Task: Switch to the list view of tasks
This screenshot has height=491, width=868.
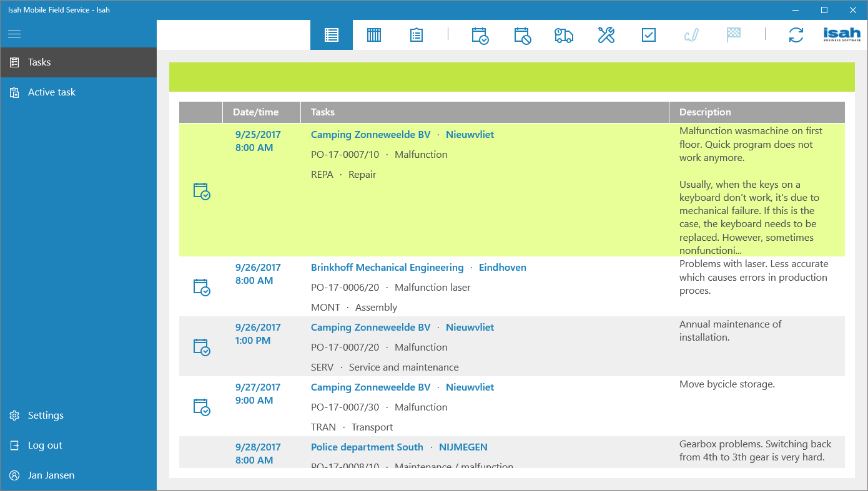Action: [332, 35]
